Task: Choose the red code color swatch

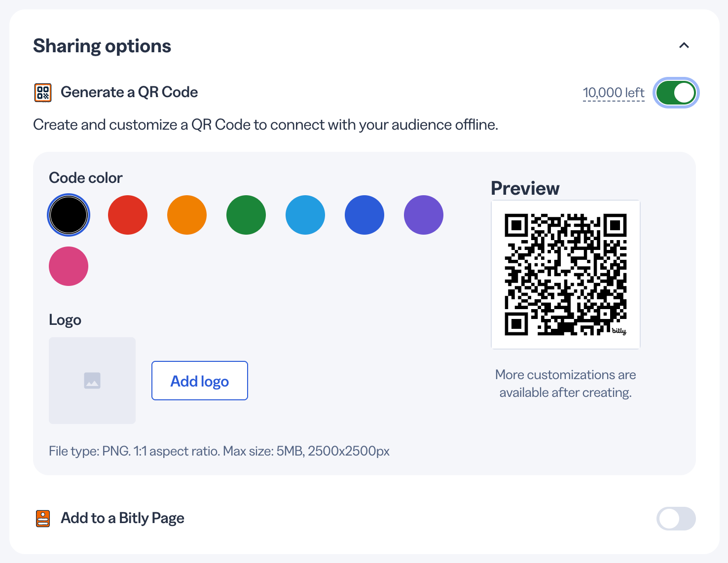Action: click(128, 215)
